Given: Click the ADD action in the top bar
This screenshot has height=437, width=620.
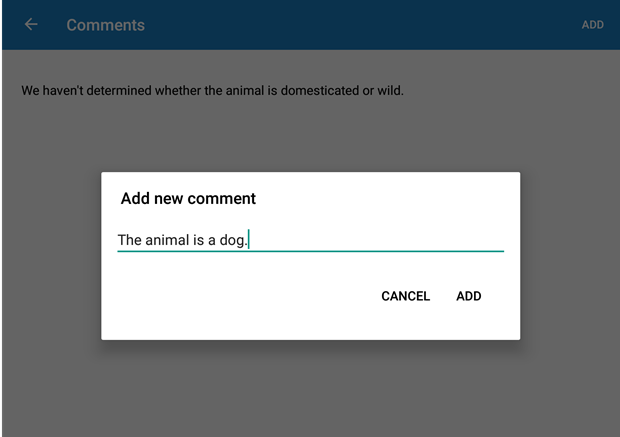Looking at the screenshot, I should pos(593,25).
